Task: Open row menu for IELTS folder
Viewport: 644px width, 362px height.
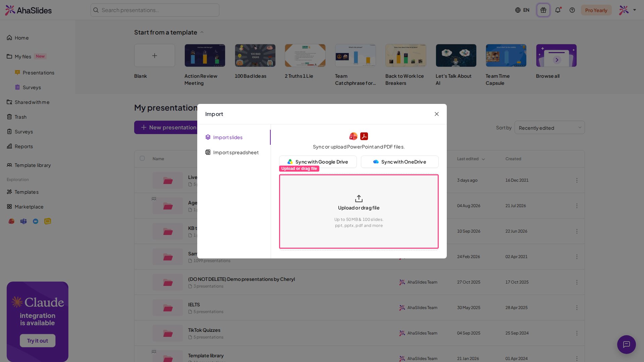Action: coord(577,308)
